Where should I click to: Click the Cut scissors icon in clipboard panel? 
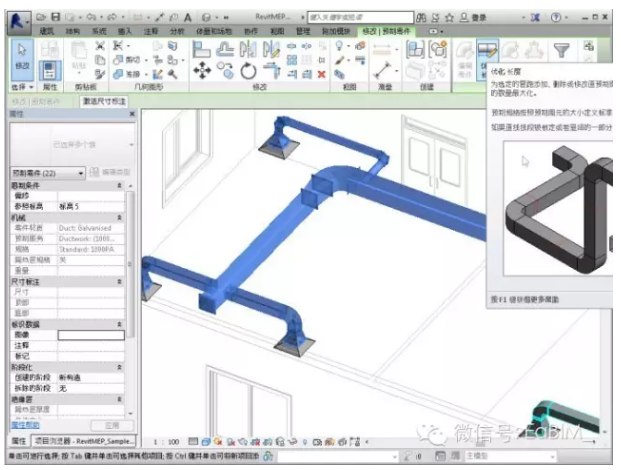(100, 46)
